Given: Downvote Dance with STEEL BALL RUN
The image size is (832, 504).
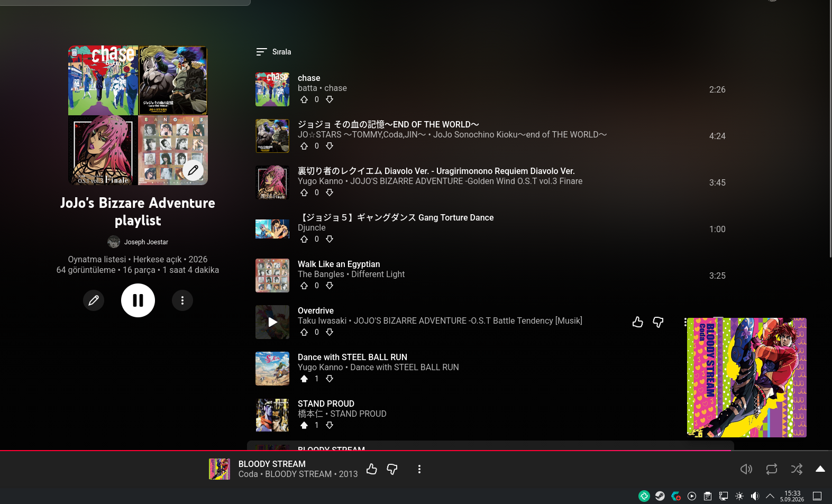Looking at the screenshot, I should coord(330,379).
